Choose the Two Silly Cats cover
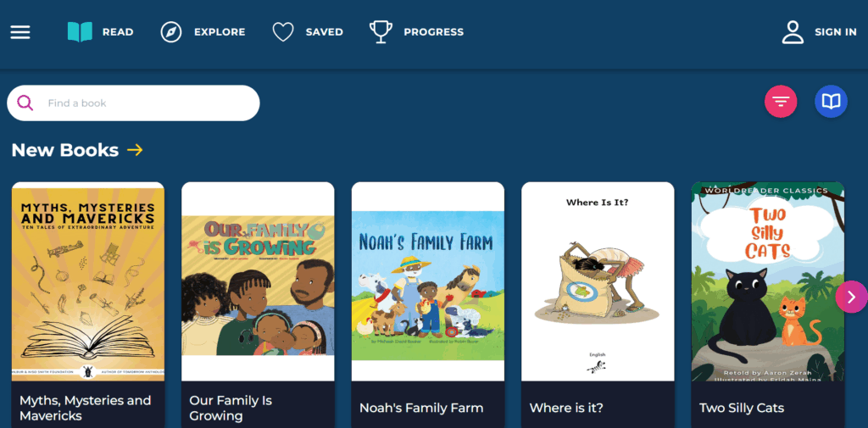 tap(767, 282)
